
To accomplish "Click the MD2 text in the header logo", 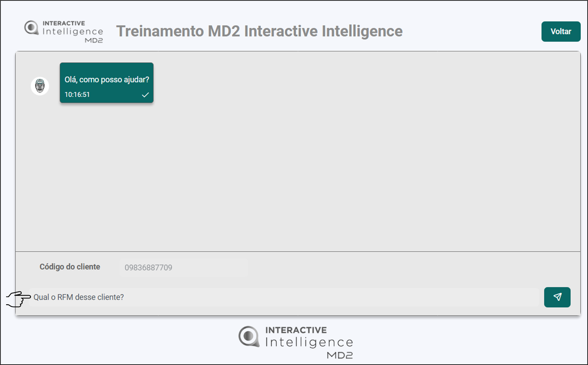I will pos(94,40).
